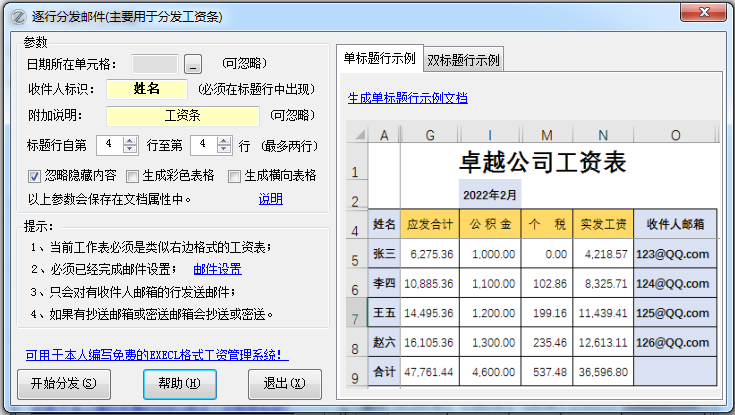Click the range picker button beside the date cell field
Image resolution: width=735 pixels, height=415 pixels.
(193, 64)
